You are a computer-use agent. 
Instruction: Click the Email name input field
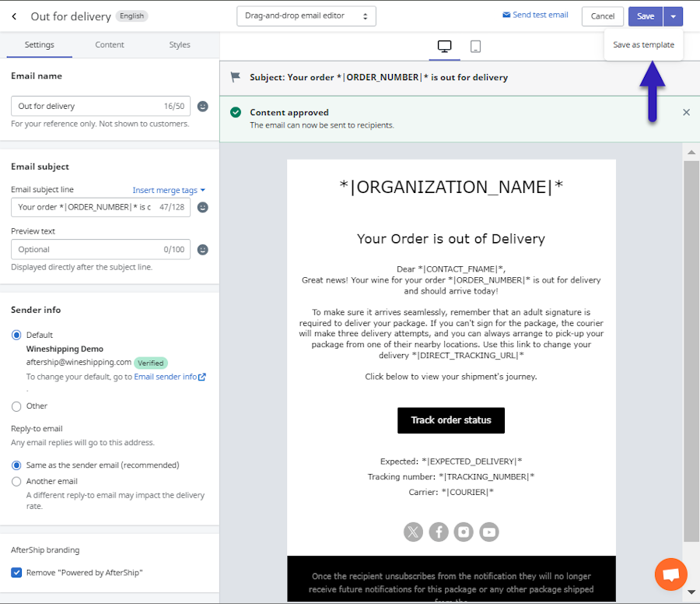point(100,107)
